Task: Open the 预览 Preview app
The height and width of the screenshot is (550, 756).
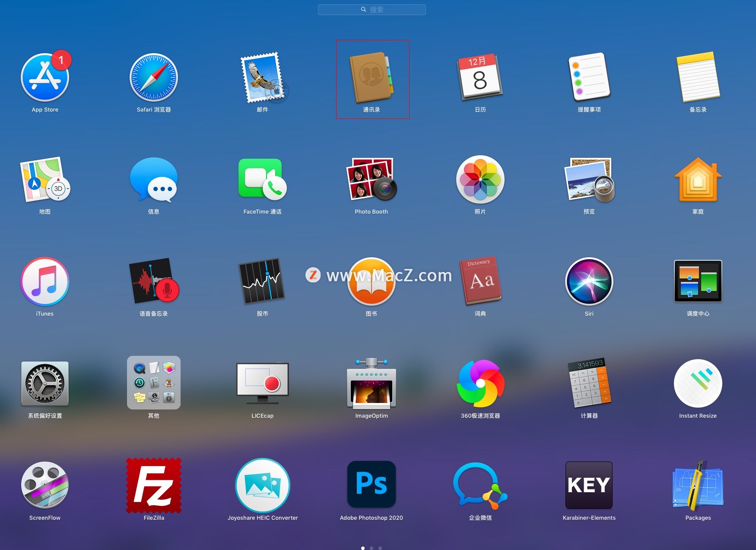Action: pyautogui.click(x=589, y=180)
